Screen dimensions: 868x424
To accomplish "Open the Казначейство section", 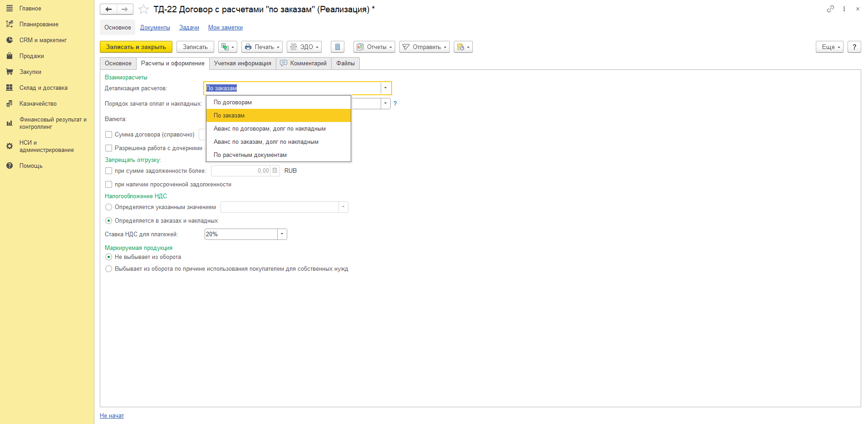I will pyautogui.click(x=38, y=103).
